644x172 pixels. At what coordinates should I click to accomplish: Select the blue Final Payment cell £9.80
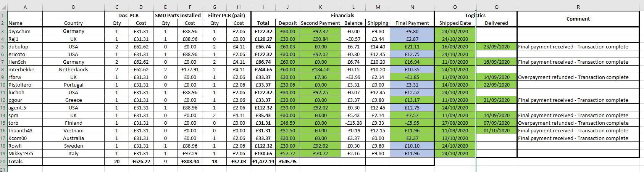412,31
